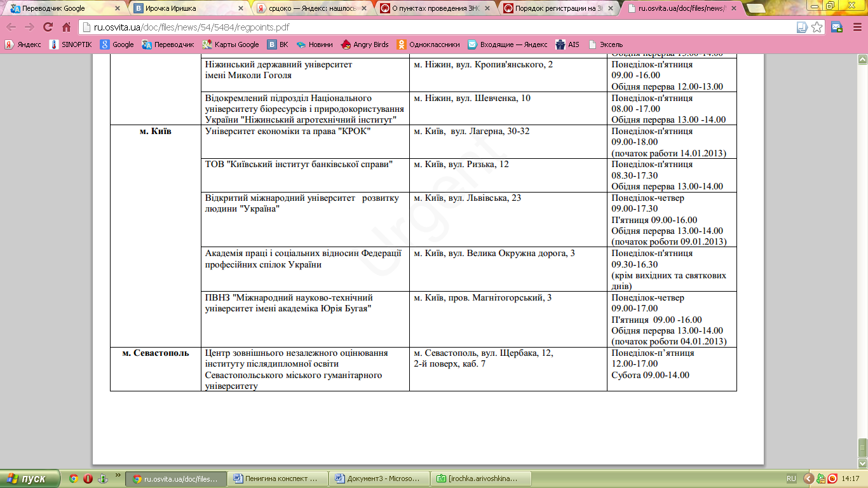Open the Яндекс bookmark
Screen dimensions: 868x488
coord(24,44)
